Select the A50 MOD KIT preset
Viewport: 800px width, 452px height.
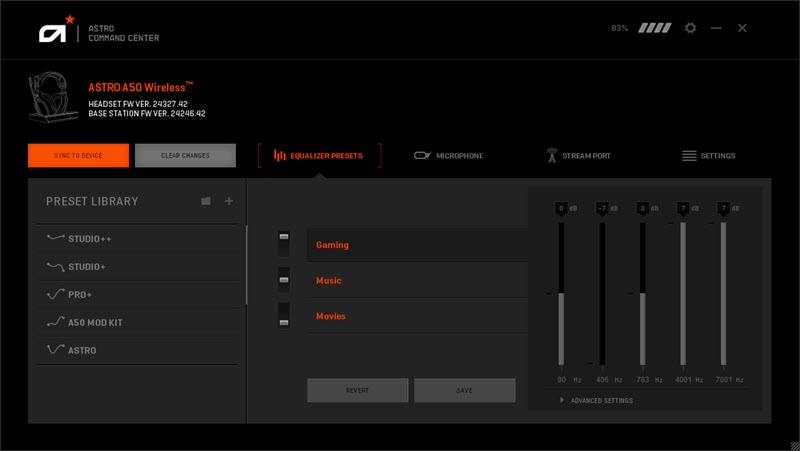[95, 323]
